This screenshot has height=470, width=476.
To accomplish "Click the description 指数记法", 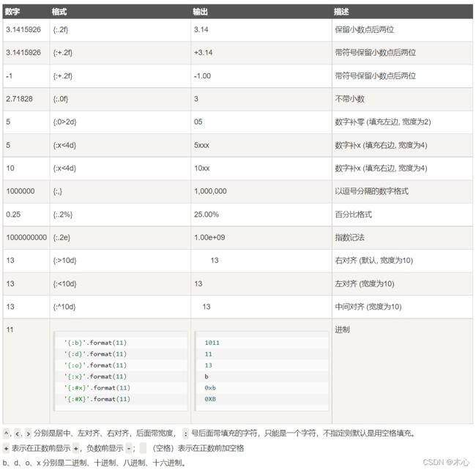I will [349, 237].
